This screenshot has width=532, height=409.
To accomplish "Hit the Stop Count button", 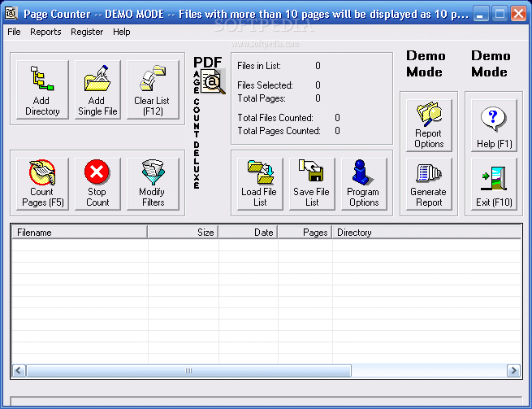I will pyautogui.click(x=97, y=184).
